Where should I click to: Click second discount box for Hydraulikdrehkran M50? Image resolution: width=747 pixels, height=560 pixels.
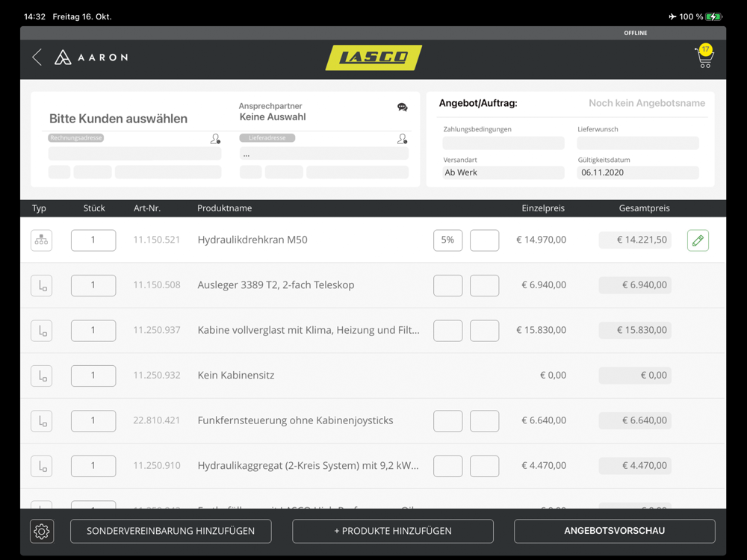(485, 240)
